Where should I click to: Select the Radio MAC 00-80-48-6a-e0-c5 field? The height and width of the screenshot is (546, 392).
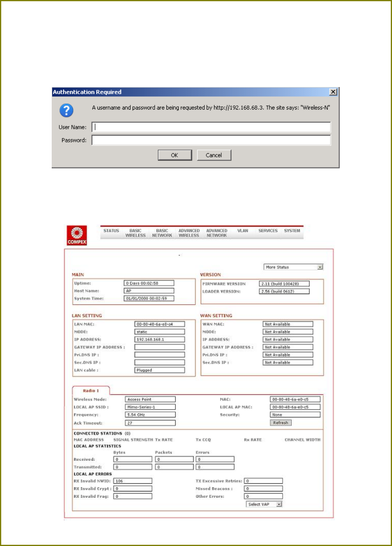coord(295,399)
